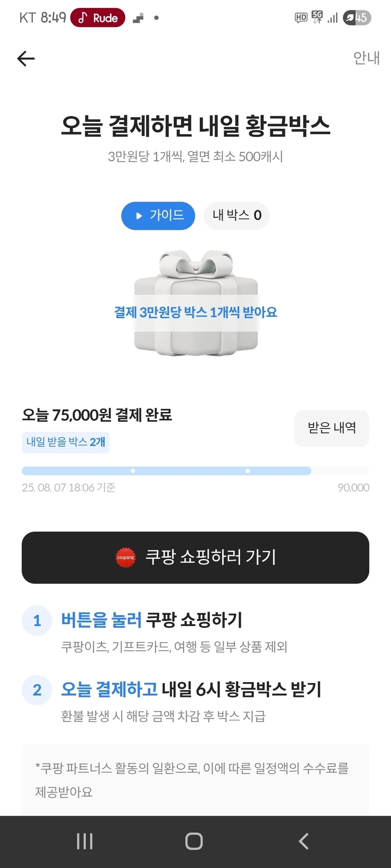Tap Android recent apps button

(x=85, y=841)
